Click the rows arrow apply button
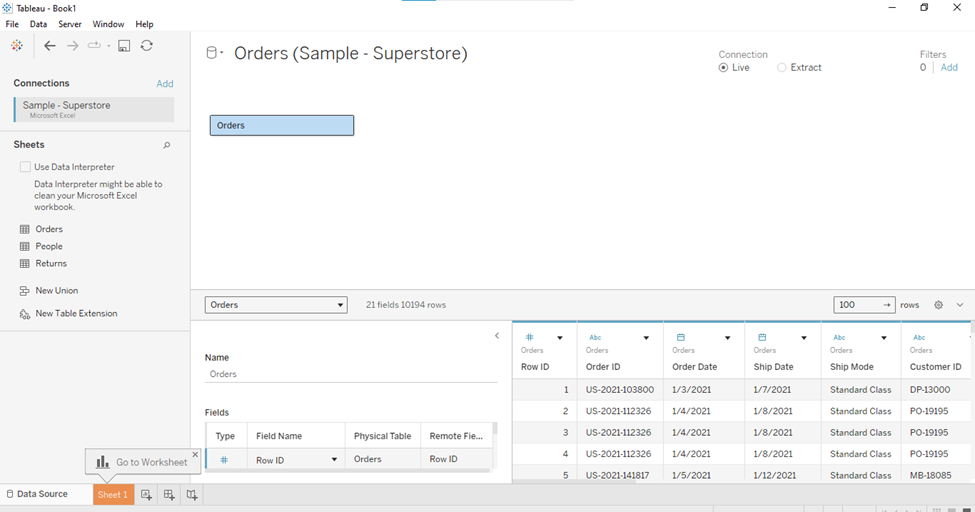 point(887,305)
